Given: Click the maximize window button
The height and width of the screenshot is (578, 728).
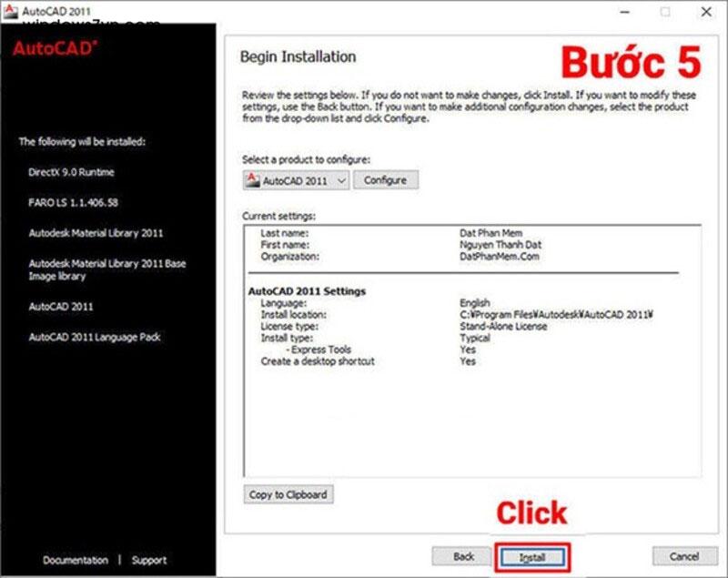Looking at the screenshot, I should click(666, 12).
